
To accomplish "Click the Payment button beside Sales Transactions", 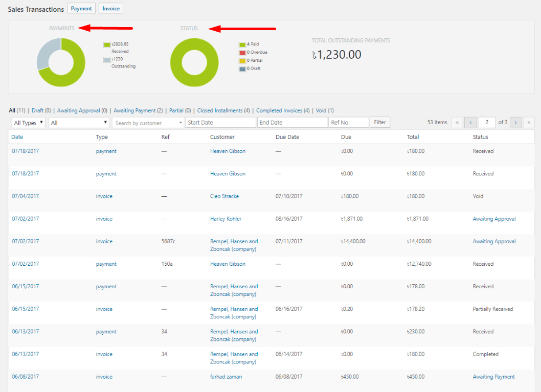I will point(81,9).
